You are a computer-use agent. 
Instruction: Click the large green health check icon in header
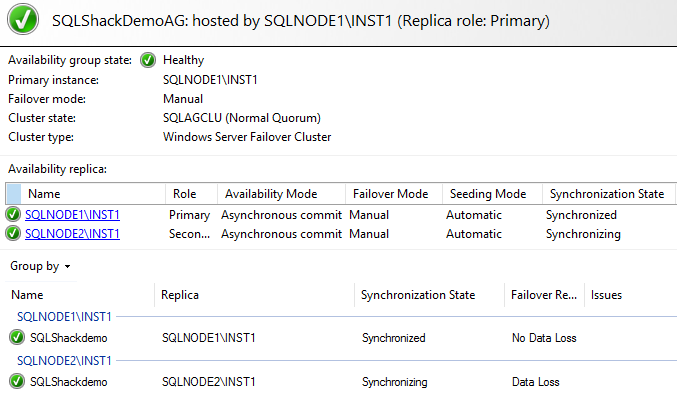pos(22,20)
